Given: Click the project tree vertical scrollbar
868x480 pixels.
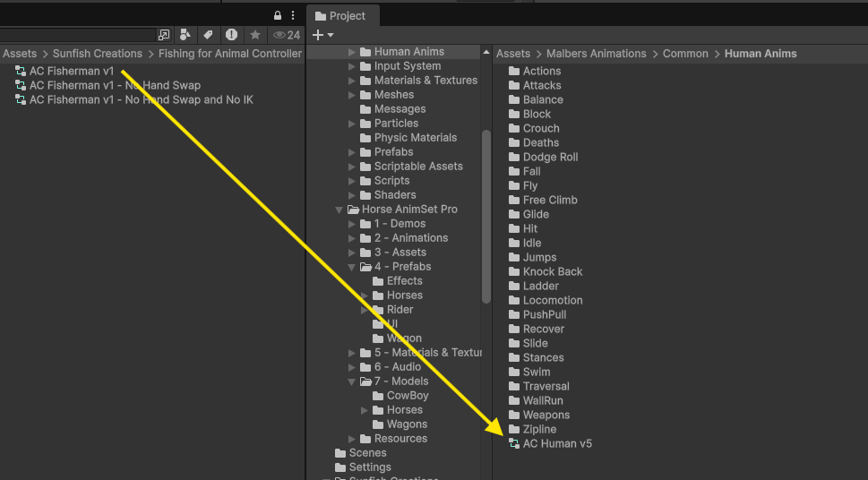Looking at the screenshot, I should [x=486, y=215].
